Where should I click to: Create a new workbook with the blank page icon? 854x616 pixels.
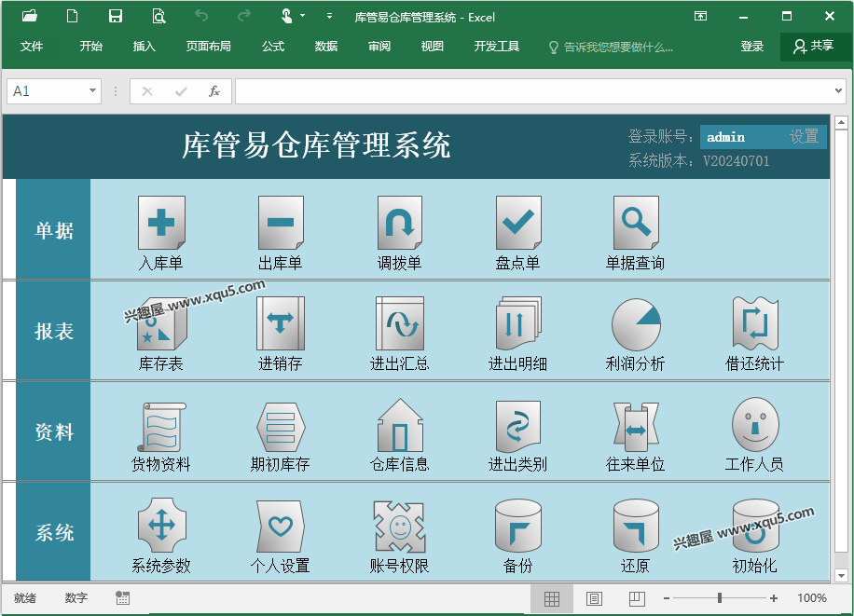click(72, 16)
